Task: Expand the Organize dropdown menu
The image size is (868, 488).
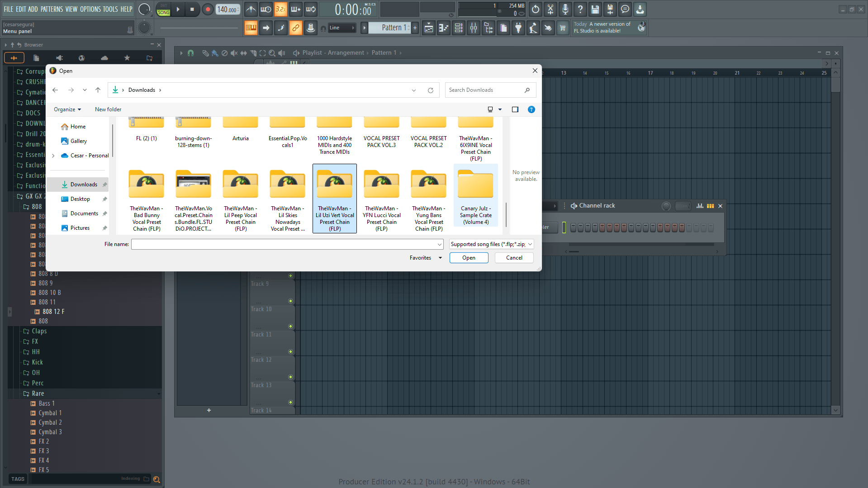Action: tap(67, 109)
